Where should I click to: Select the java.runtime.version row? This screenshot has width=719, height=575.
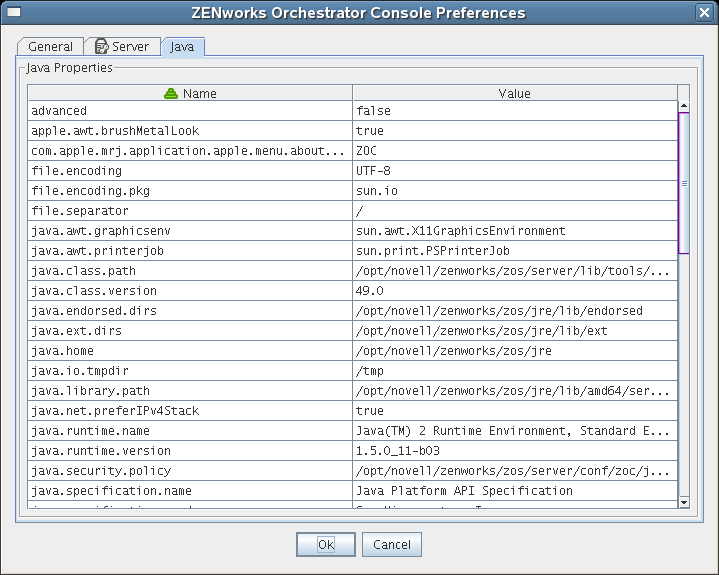(190, 451)
